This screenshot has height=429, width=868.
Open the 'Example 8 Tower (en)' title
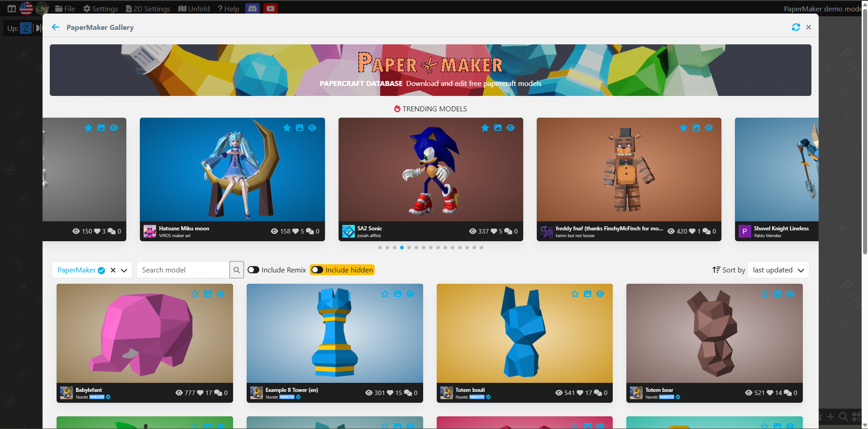(x=292, y=390)
